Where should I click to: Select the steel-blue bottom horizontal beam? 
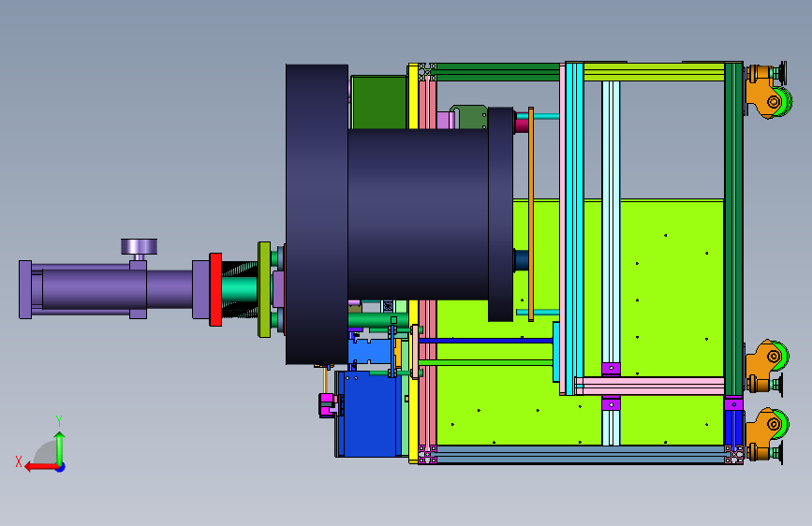580,455
